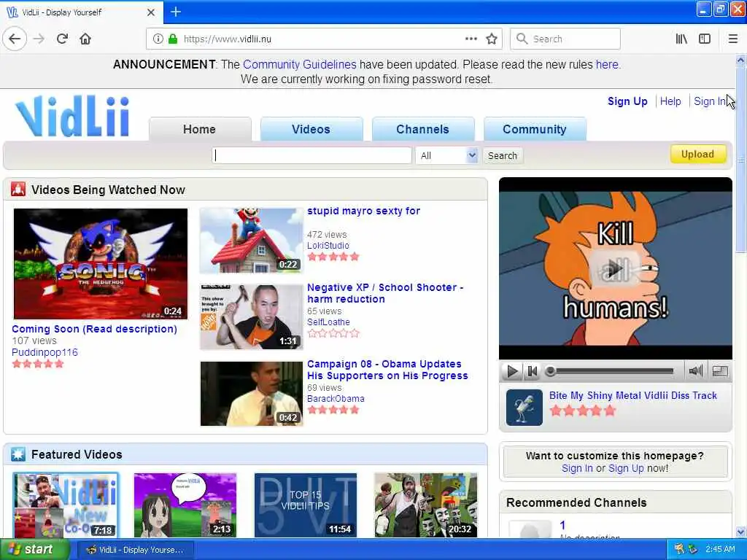Click the yellow Upload button
Screen dimensions: 747x560
(697, 155)
